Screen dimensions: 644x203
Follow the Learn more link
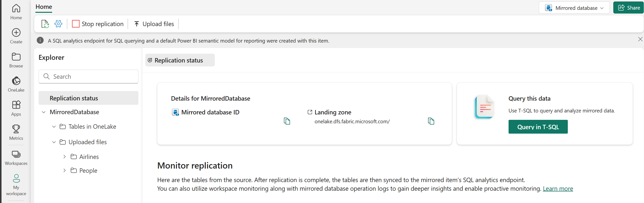coord(558,189)
